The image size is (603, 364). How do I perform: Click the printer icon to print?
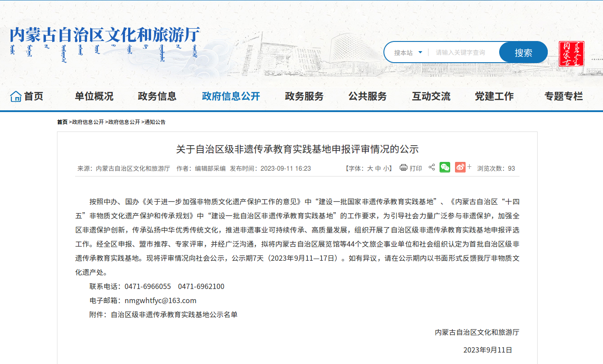point(403,168)
